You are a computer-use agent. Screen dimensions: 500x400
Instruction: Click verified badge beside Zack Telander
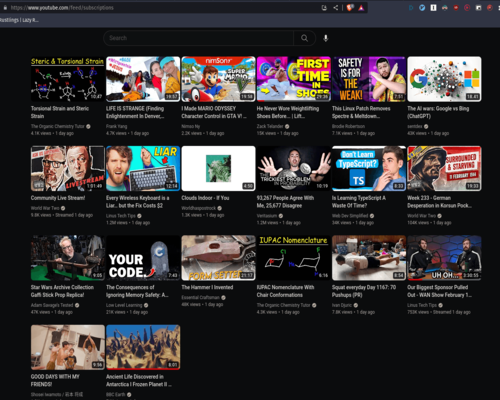pos(287,126)
